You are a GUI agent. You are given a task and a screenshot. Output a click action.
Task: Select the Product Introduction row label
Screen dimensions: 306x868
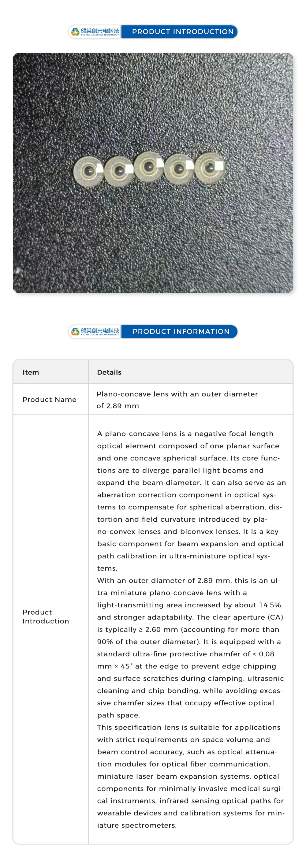(x=46, y=617)
